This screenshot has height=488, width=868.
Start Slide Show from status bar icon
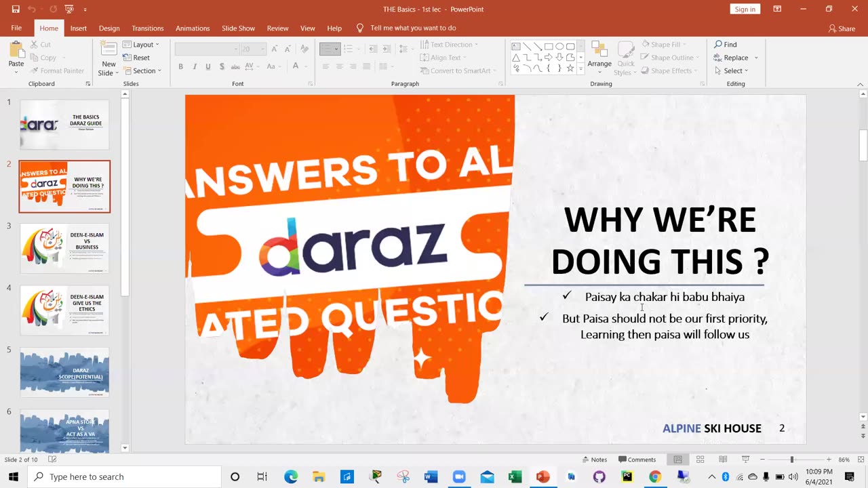point(745,460)
